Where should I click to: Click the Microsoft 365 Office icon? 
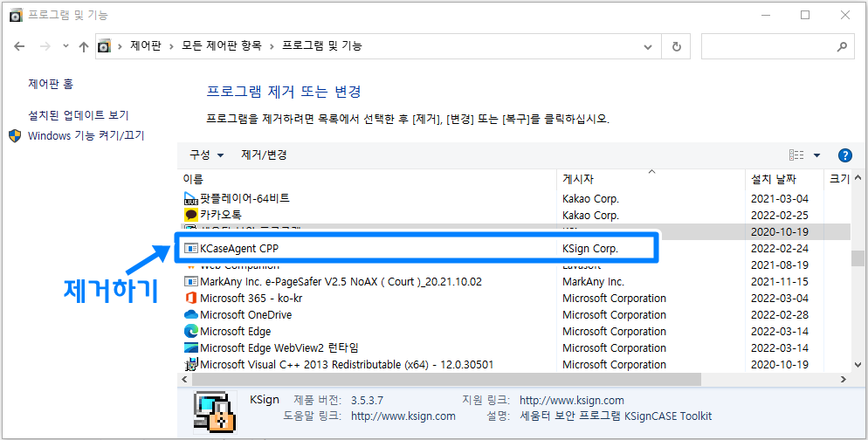191,298
